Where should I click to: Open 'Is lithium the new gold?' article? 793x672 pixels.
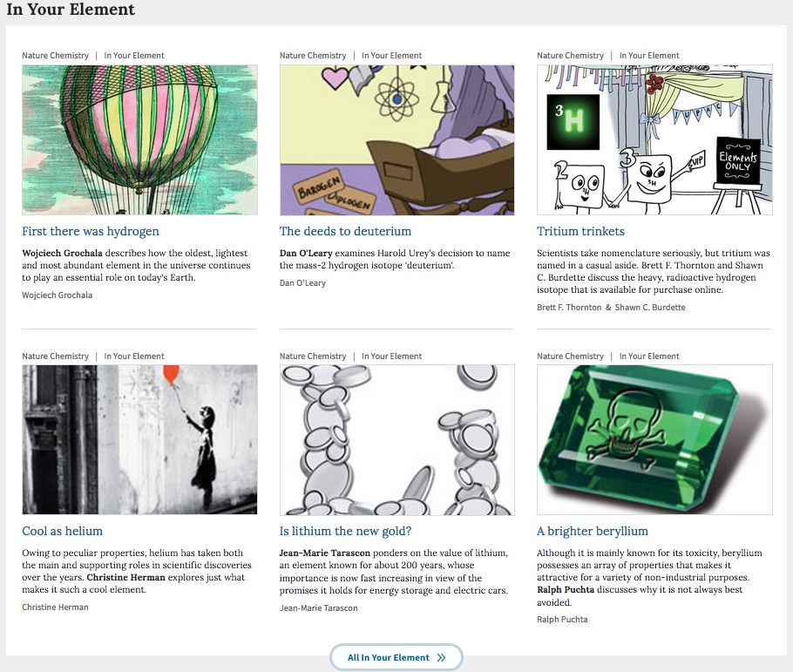point(345,531)
